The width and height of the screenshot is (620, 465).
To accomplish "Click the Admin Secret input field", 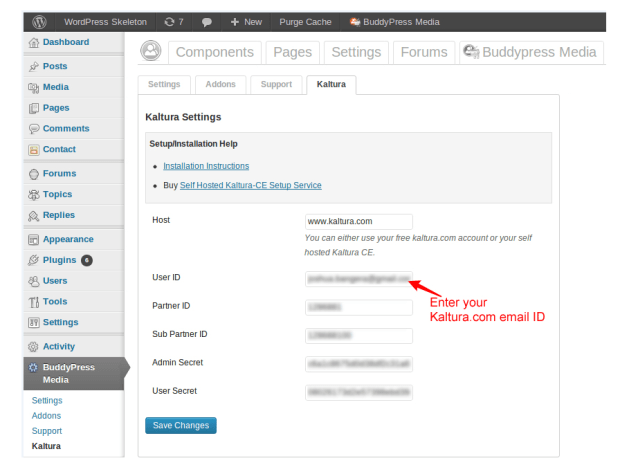I will click(359, 364).
